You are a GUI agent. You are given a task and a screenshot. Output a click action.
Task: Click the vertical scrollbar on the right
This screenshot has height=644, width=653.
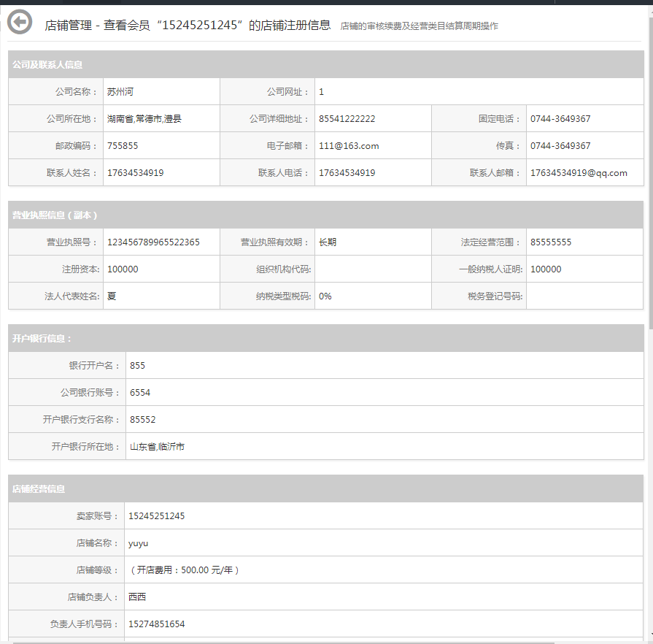click(x=649, y=168)
